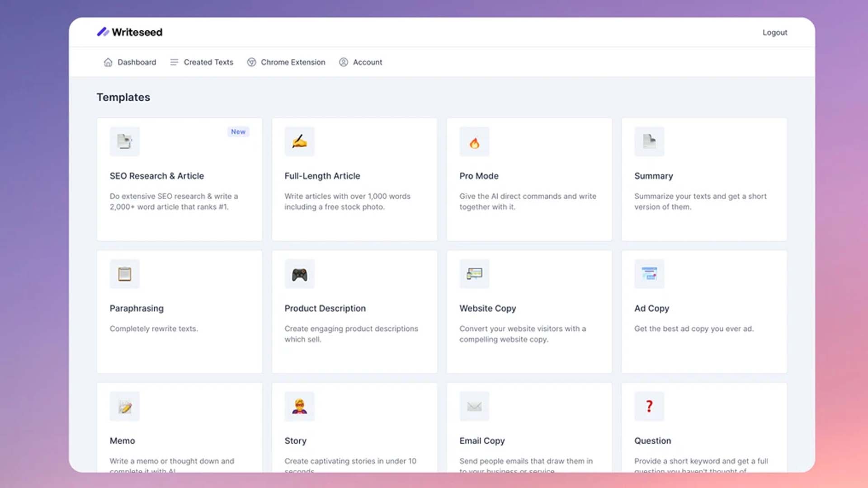
Task: Open the Summary page icon
Action: [649, 141]
